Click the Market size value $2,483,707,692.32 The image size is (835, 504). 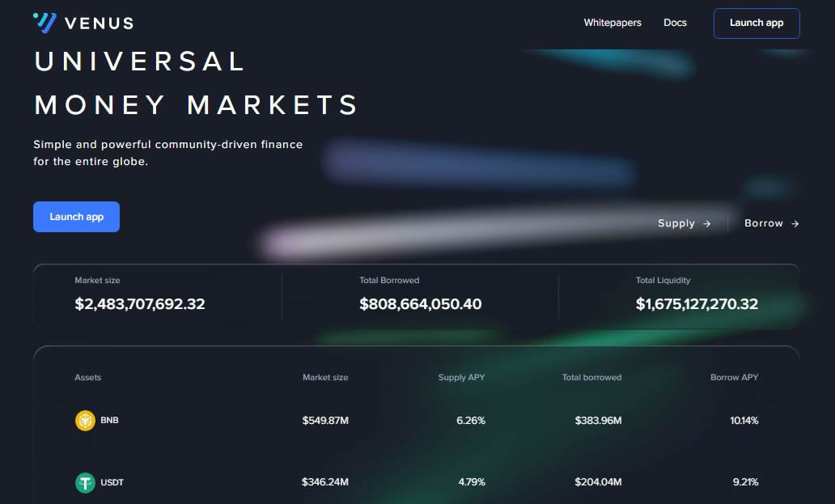(x=139, y=304)
